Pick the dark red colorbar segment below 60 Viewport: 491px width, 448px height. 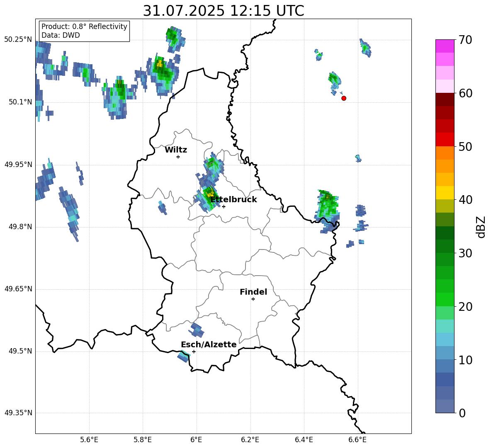click(445, 99)
